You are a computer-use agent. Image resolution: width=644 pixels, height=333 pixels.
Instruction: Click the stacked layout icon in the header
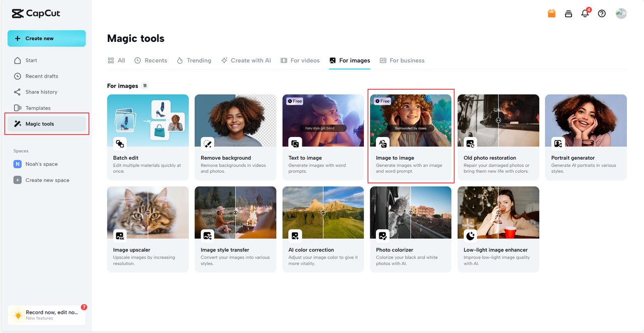[x=569, y=14]
